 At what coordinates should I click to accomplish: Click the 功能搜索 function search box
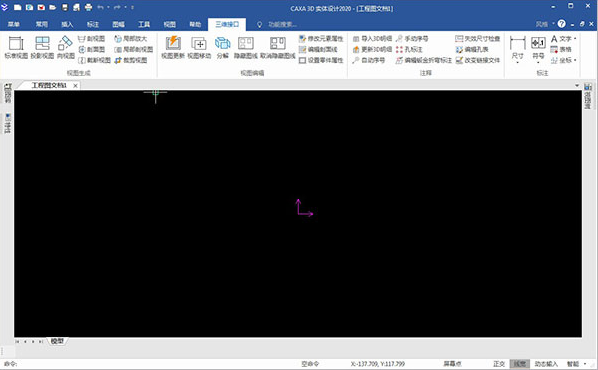point(282,24)
